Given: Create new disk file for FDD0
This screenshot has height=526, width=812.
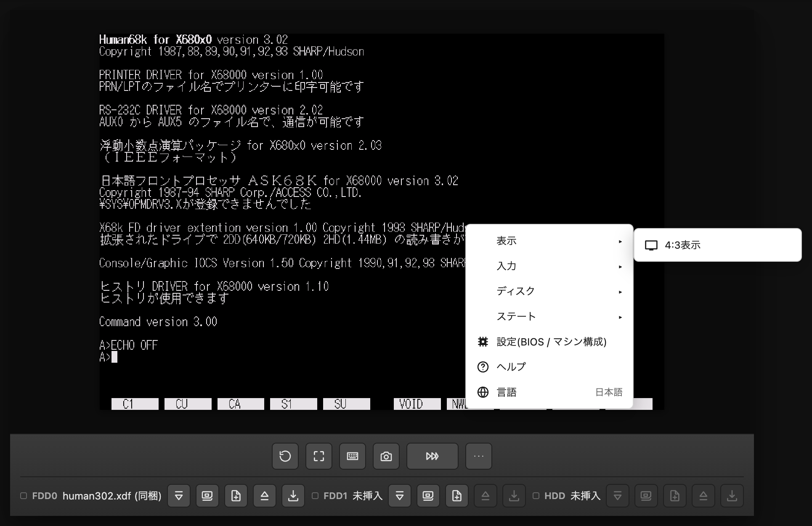Looking at the screenshot, I should 236,496.
